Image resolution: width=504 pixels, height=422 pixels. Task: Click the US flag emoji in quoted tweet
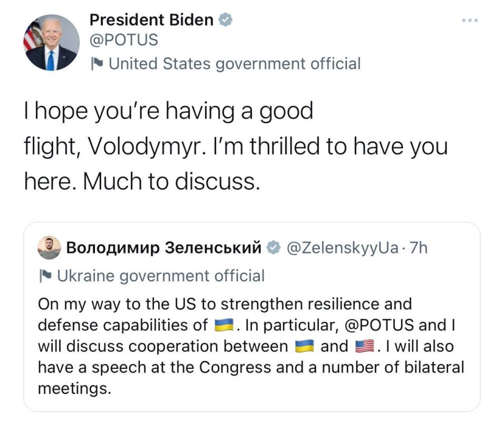point(364,346)
